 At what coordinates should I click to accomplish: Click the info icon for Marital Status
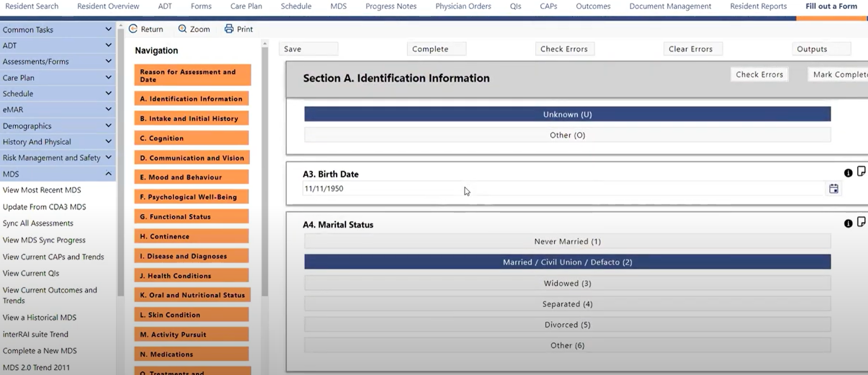[848, 224]
